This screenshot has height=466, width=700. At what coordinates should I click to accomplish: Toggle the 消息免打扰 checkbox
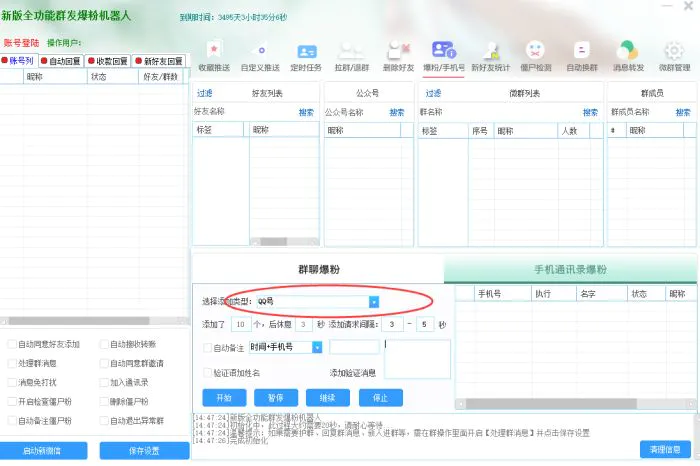[x=12, y=383]
